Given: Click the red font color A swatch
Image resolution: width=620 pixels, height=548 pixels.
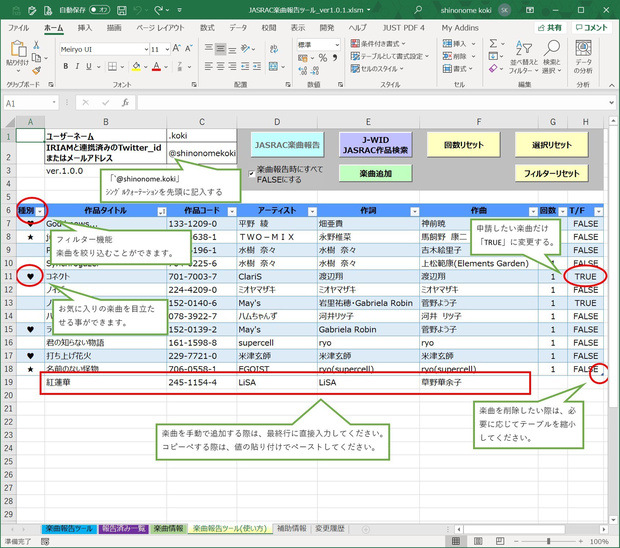Looking at the screenshot, I should (157, 66).
